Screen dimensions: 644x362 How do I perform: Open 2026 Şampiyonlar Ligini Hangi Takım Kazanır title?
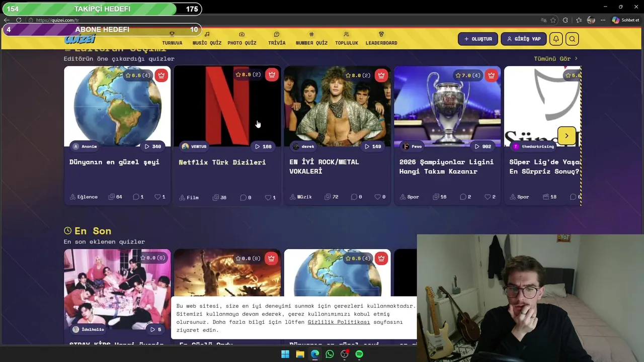446,166
